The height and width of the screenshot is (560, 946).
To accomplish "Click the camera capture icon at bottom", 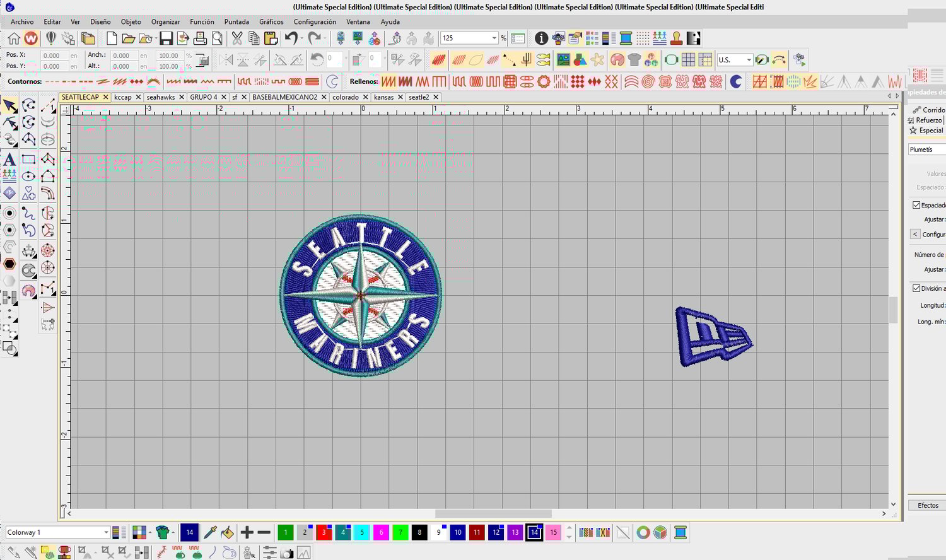I will [286, 553].
